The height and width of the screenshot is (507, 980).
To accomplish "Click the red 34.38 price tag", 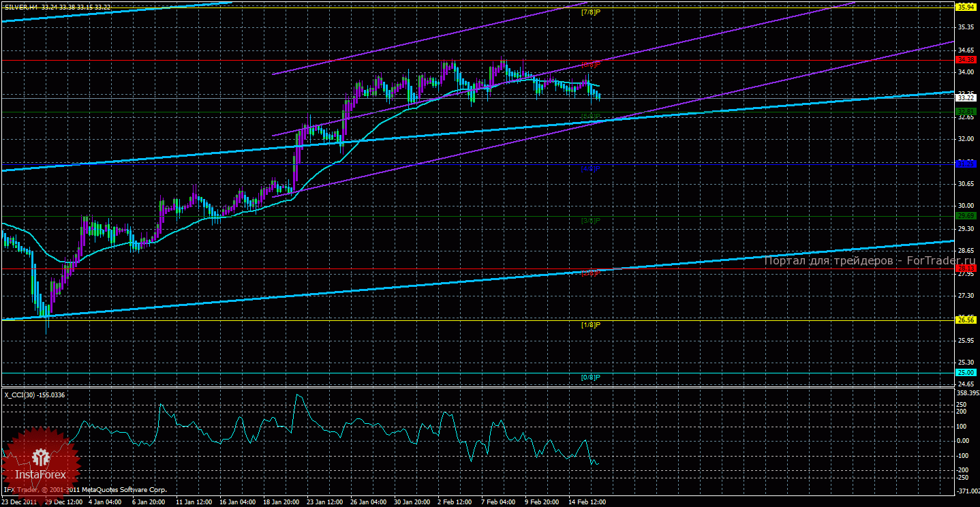I will click(964, 60).
